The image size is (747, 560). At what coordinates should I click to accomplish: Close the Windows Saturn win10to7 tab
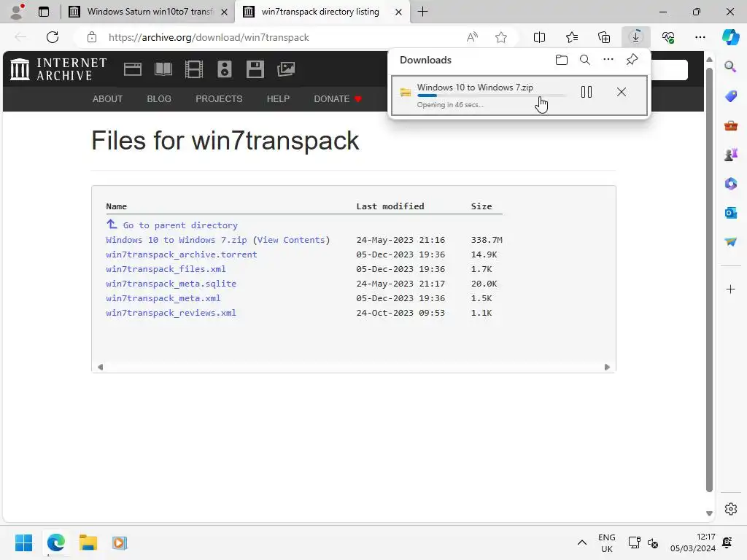(x=224, y=12)
